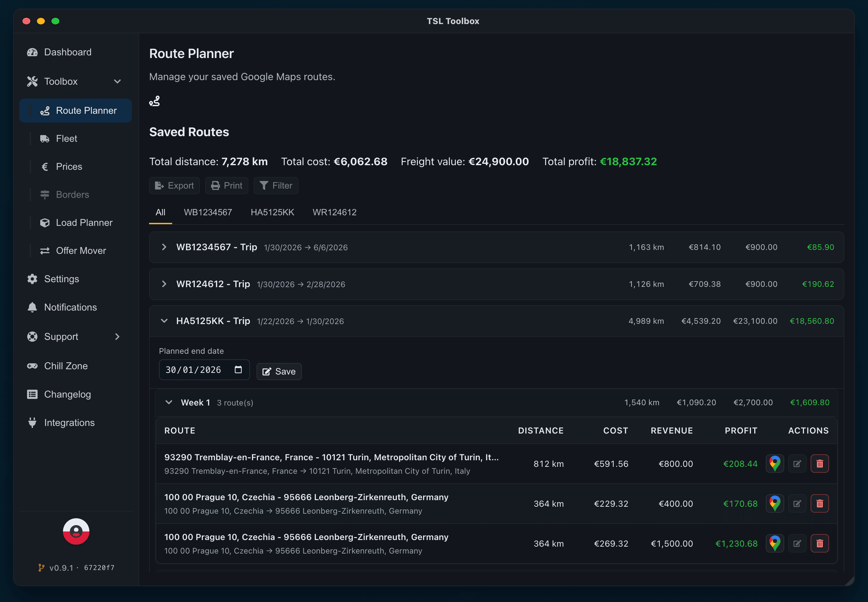The height and width of the screenshot is (602, 868).
Task: Switch to the WR124612 tab
Action: click(x=334, y=212)
